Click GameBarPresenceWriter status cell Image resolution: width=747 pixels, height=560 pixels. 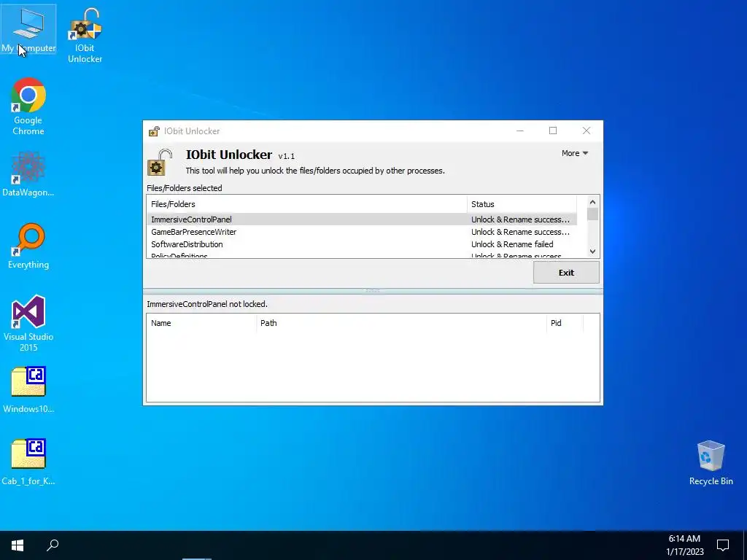tap(520, 232)
